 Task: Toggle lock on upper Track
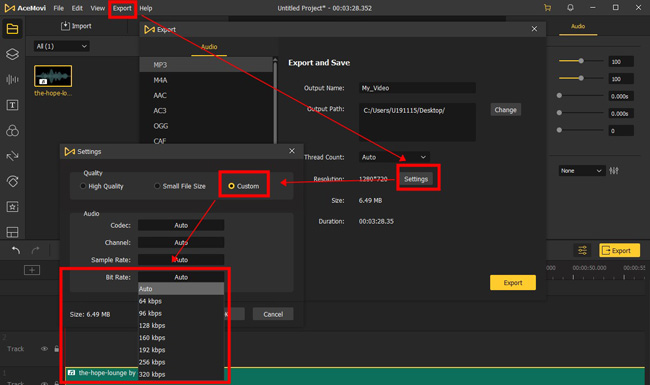click(x=56, y=349)
